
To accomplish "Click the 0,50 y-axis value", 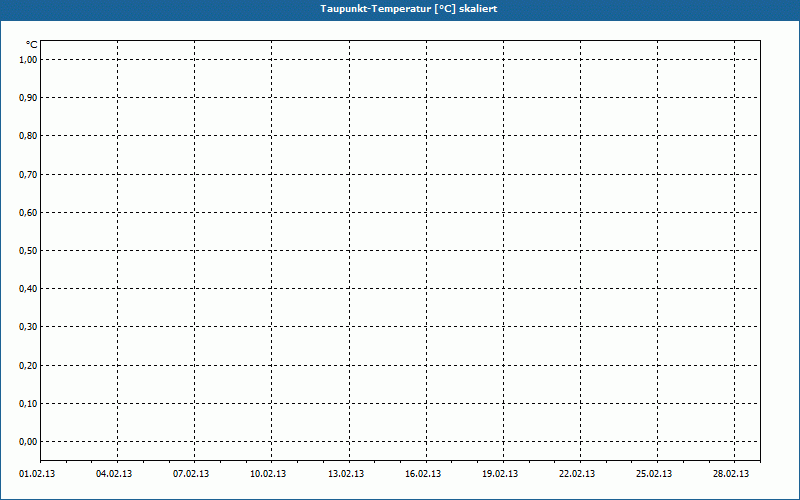I will pos(28,251).
